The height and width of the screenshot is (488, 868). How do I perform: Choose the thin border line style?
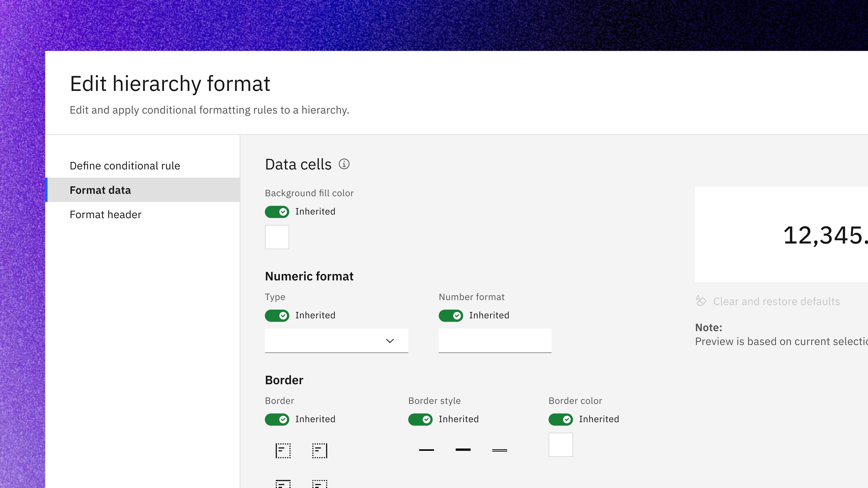coord(426,450)
